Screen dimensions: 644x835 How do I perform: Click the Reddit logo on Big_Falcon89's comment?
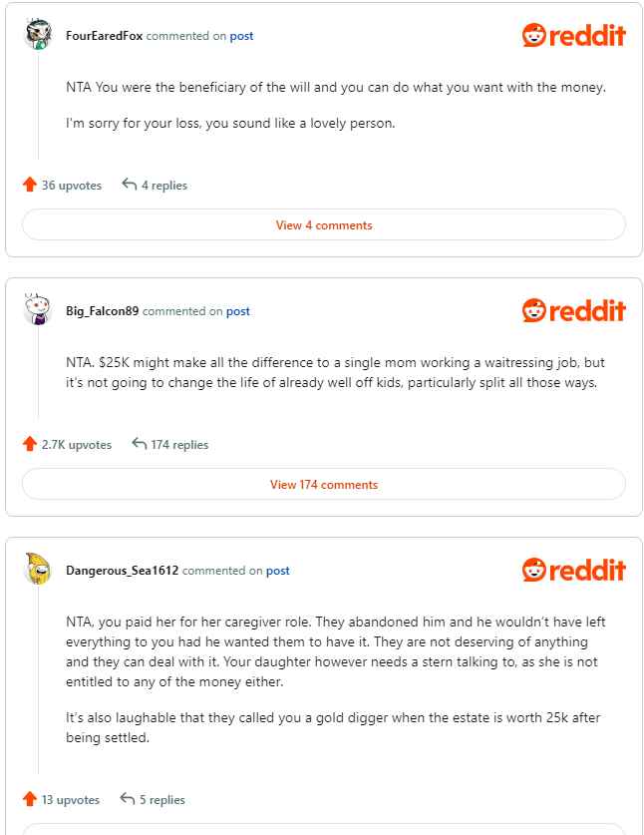(574, 311)
